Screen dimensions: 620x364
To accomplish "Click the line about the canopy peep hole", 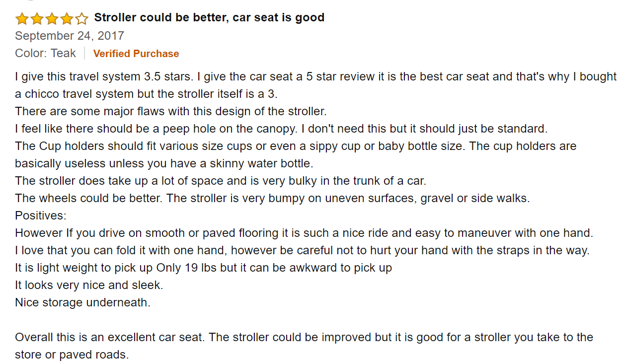I will 281,129.
